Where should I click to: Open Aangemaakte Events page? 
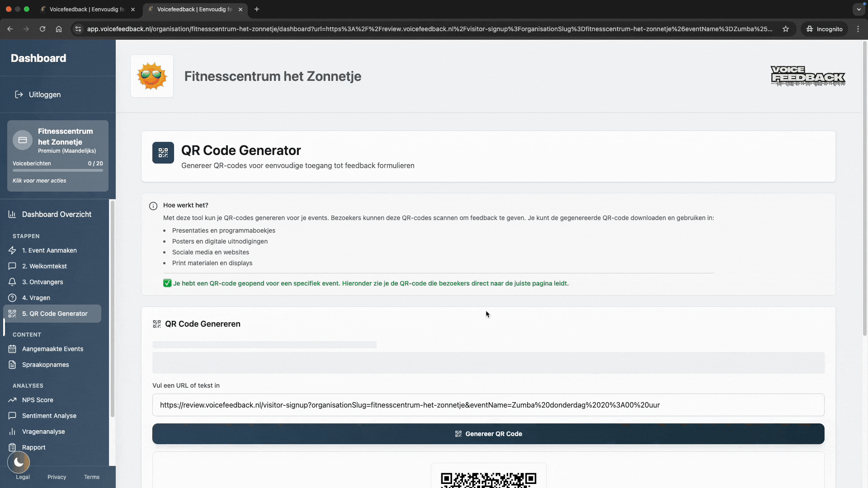(x=52, y=349)
